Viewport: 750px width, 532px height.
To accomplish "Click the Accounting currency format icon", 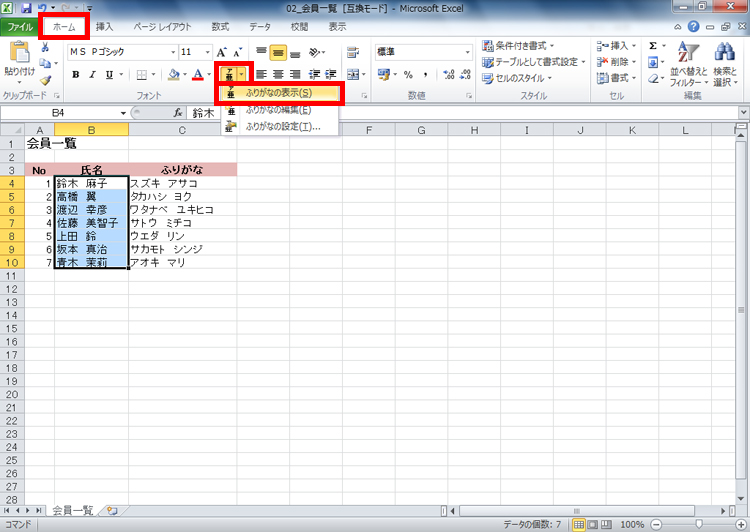I will click(x=384, y=75).
